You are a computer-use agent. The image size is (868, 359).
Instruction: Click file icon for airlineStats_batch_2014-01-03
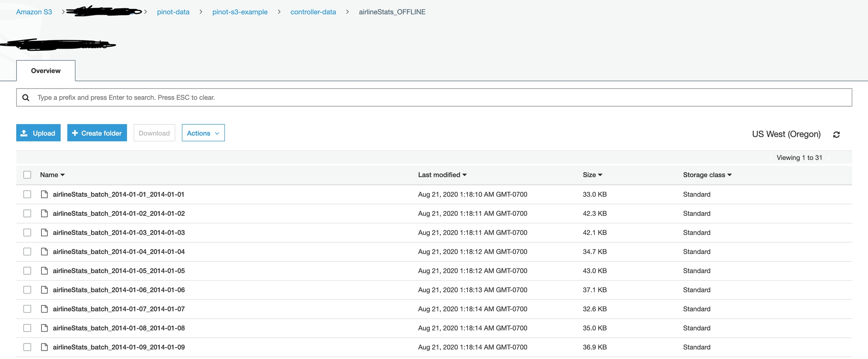44,232
